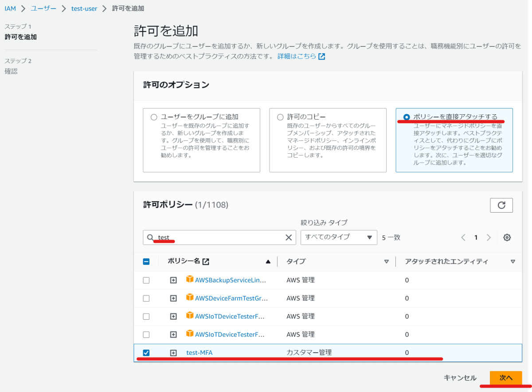
Task: Refresh the policy list
Action: (x=501, y=205)
